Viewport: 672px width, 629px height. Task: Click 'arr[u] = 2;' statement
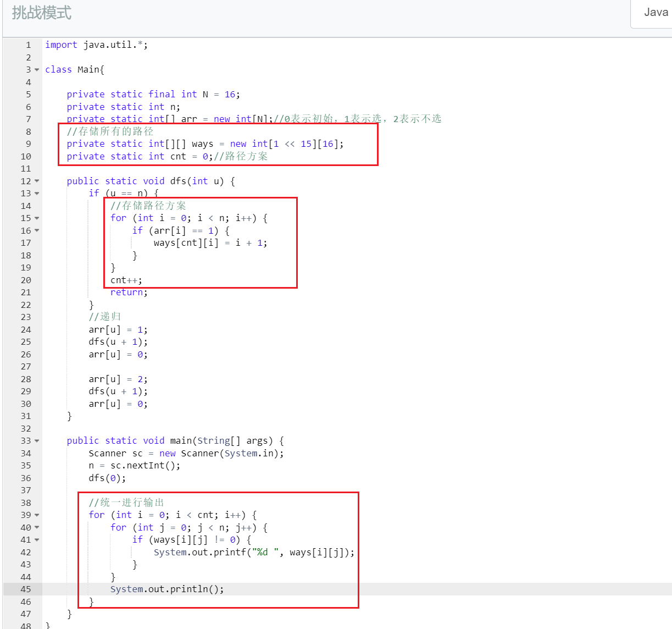click(118, 379)
